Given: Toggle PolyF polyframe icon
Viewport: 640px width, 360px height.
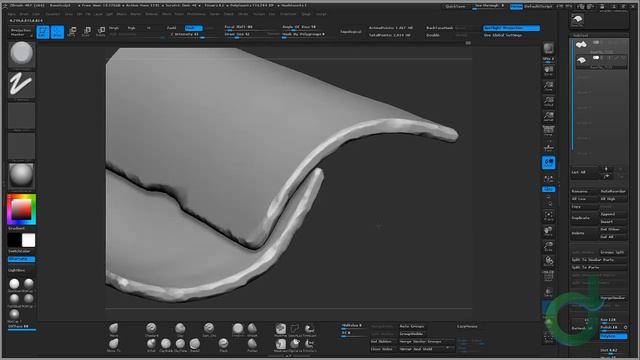Looking at the screenshot, I should click(x=549, y=276).
